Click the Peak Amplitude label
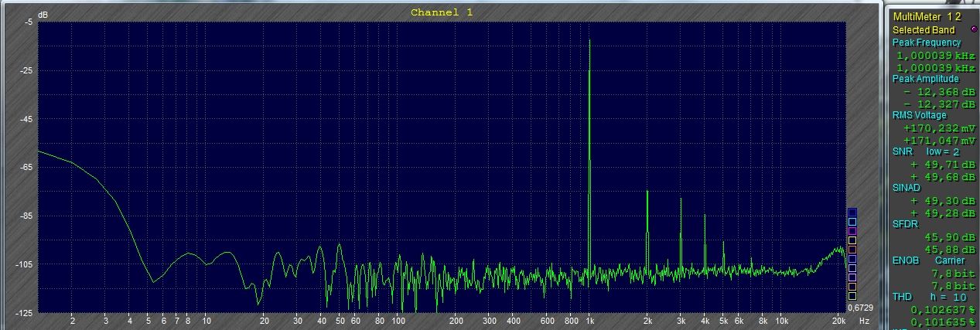The height and width of the screenshot is (330, 980). (x=925, y=79)
